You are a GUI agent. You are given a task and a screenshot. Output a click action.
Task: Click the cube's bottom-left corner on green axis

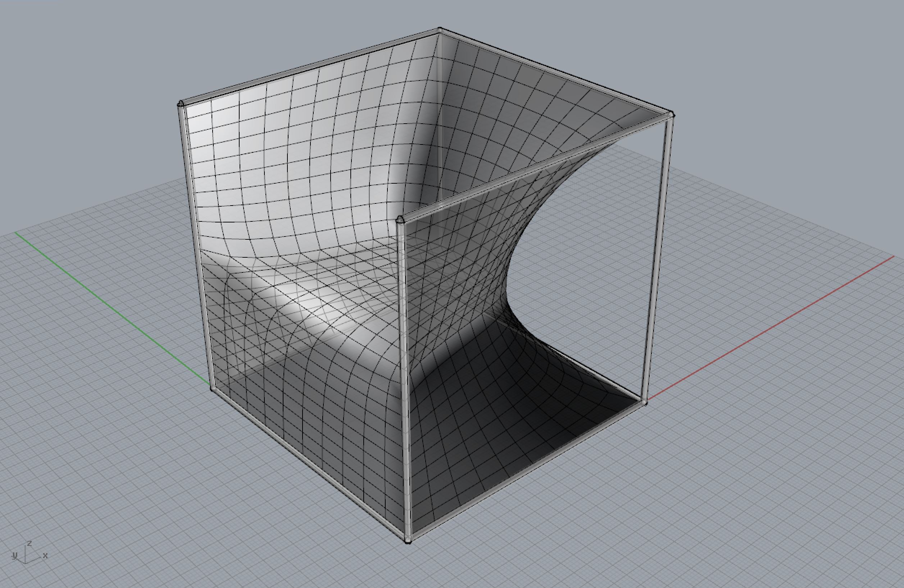(x=213, y=388)
